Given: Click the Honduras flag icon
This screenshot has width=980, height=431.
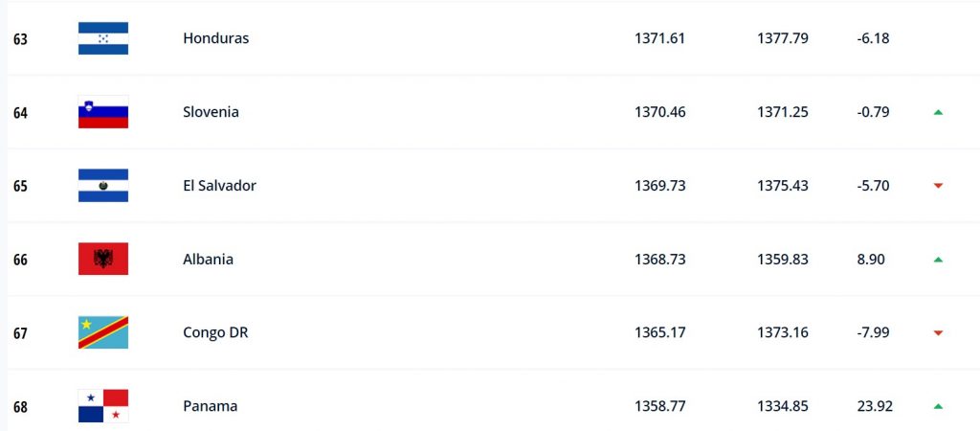Looking at the screenshot, I should 103,38.
